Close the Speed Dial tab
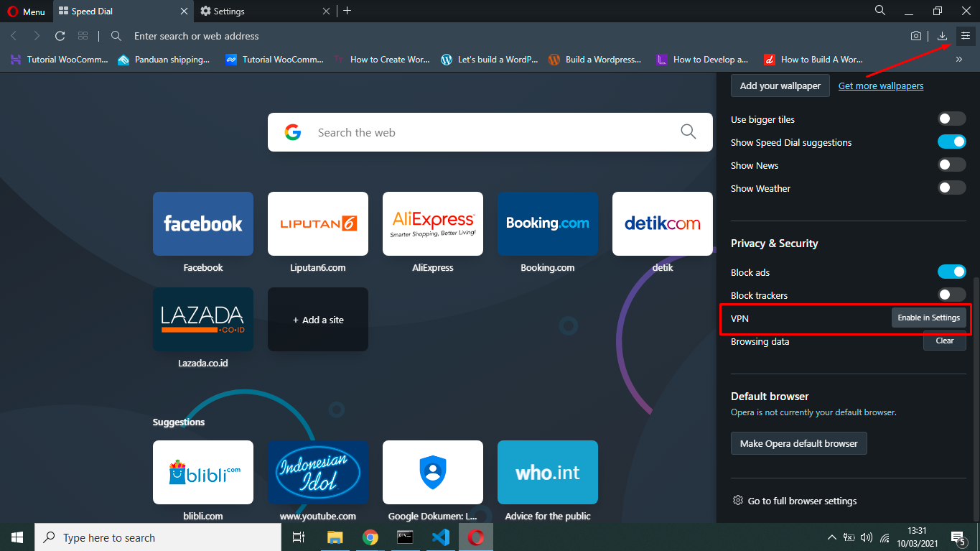 (184, 11)
